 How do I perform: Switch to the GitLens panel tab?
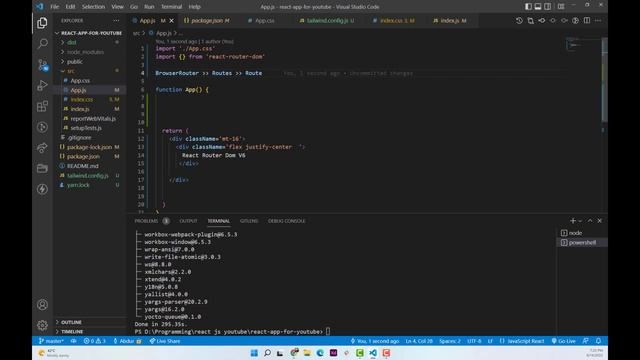click(249, 221)
